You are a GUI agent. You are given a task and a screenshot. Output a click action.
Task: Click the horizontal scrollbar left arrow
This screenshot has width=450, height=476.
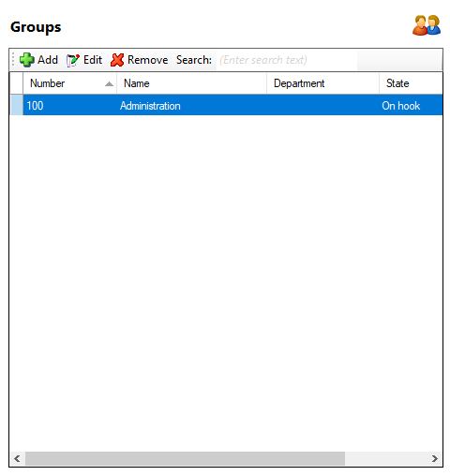(x=17, y=458)
